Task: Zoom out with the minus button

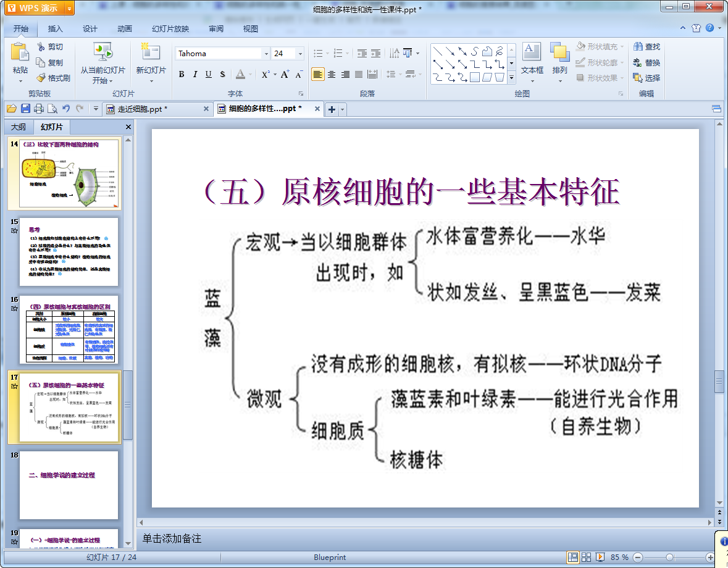Action: (638, 557)
